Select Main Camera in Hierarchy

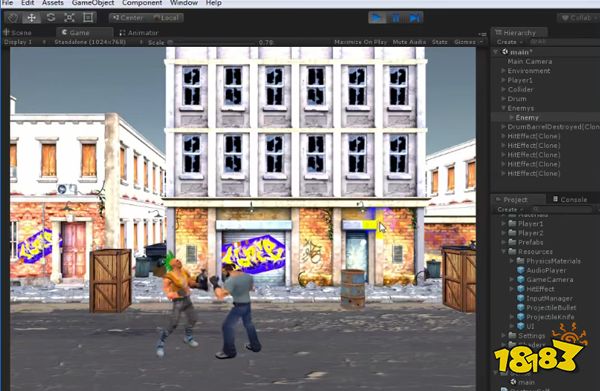(x=530, y=61)
